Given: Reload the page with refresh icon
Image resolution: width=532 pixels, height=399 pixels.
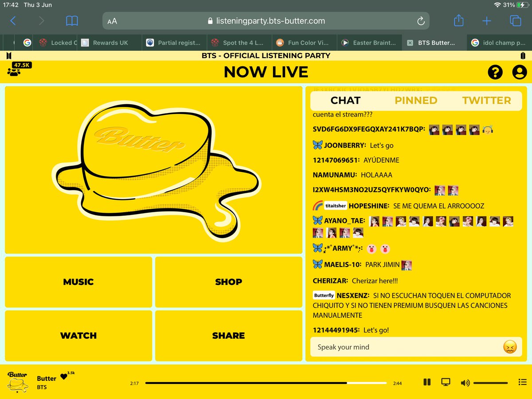Looking at the screenshot, I should [421, 21].
